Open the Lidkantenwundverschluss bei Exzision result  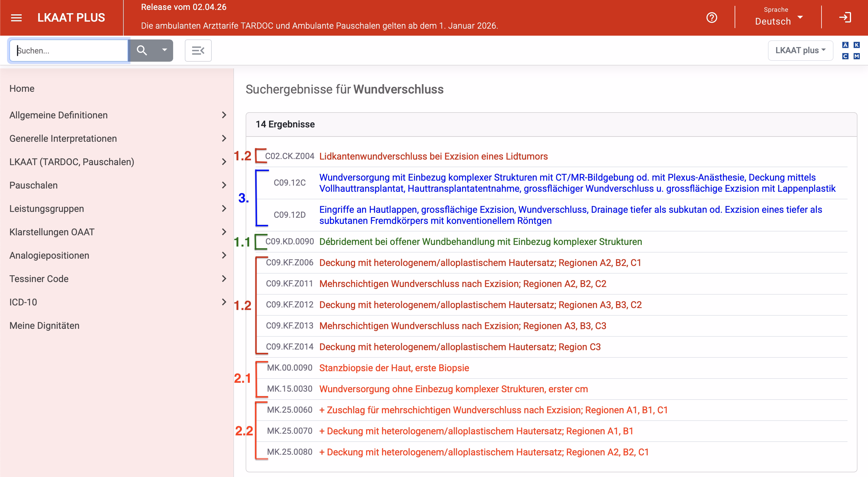[x=433, y=156]
